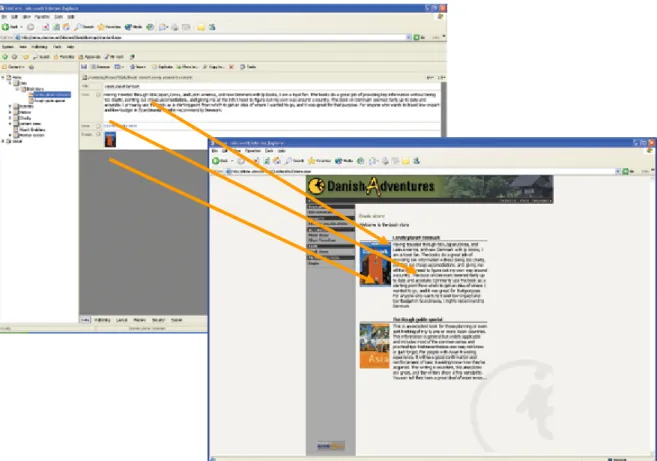Click Move to in the item toolbar
The width and height of the screenshot is (657, 461).
[x=187, y=67]
